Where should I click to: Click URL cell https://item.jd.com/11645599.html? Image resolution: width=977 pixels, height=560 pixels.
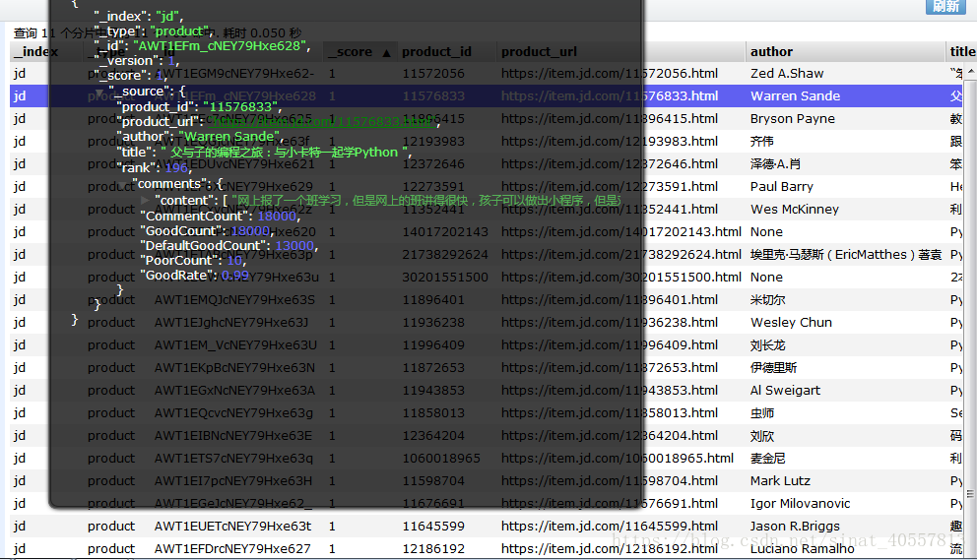coord(610,526)
